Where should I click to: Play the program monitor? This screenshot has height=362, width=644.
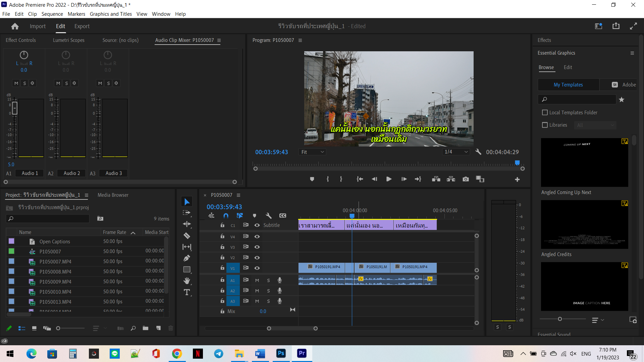tap(389, 179)
